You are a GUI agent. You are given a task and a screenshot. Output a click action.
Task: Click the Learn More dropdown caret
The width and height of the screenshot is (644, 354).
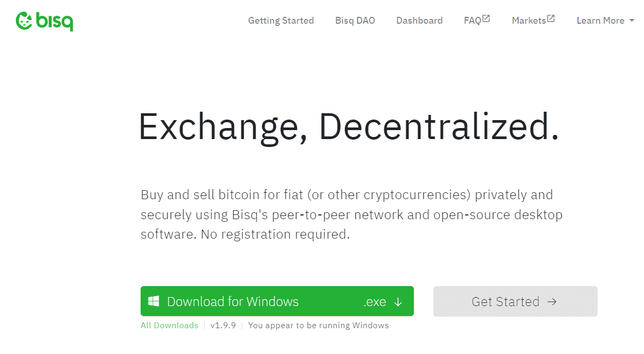click(631, 21)
